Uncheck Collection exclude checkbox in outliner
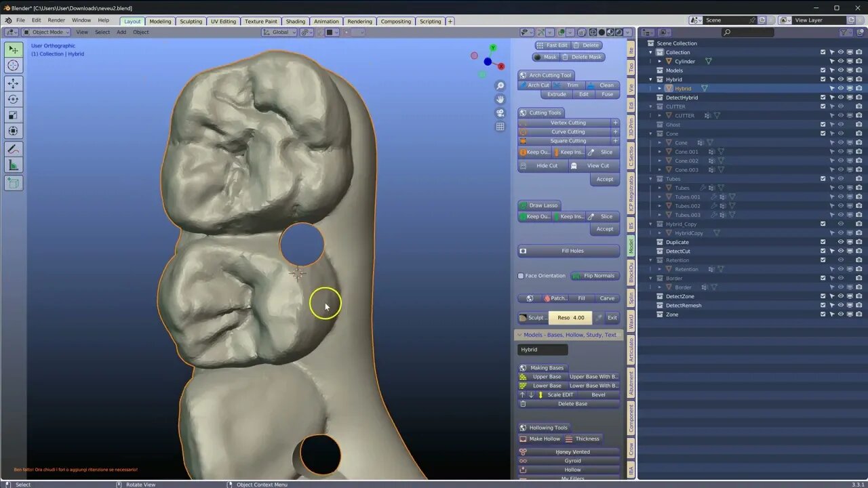 coord(823,52)
